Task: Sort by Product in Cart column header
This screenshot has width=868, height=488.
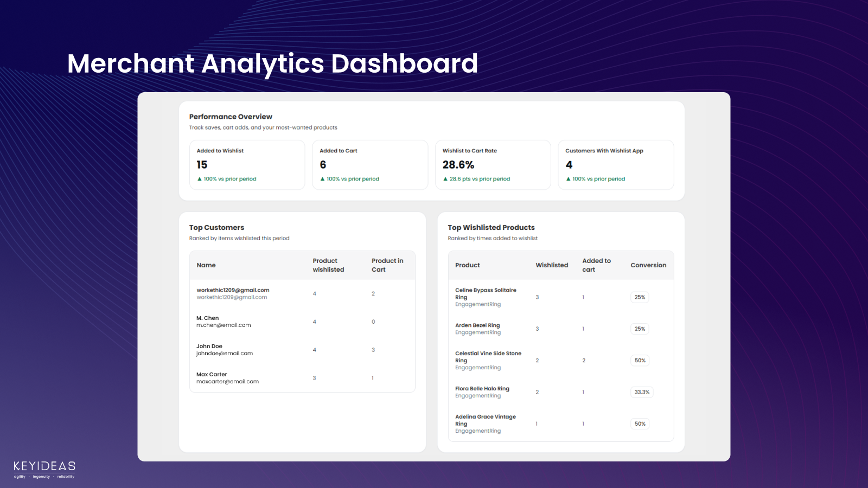Action: tap(387, 265)
